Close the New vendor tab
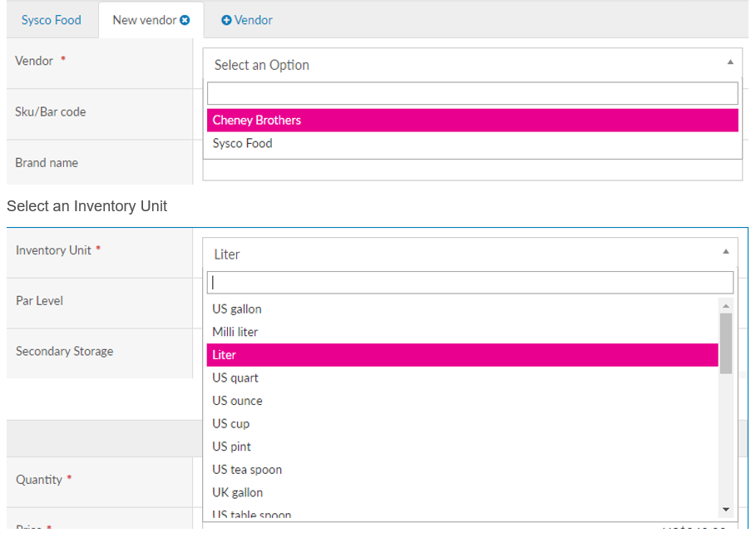Image resolution: width=756 pixels, height=538 pixels. coord(185,20)
